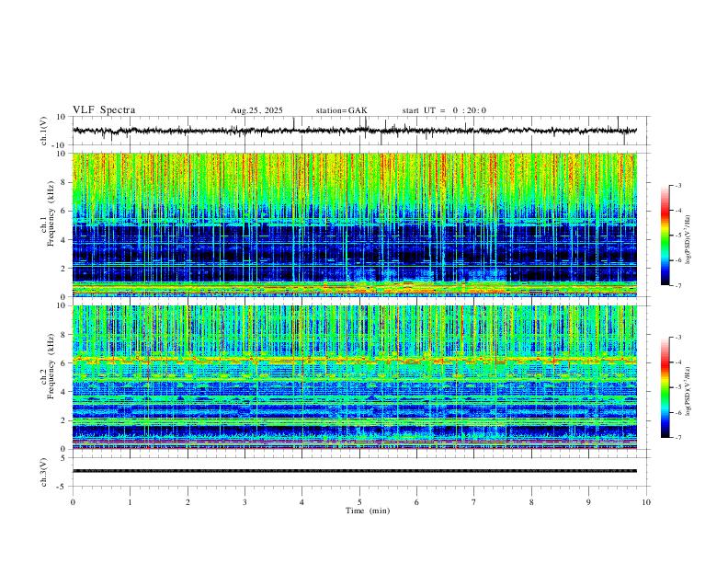
Task: Click time axis tick label '5'
Action: coord(359,502)
